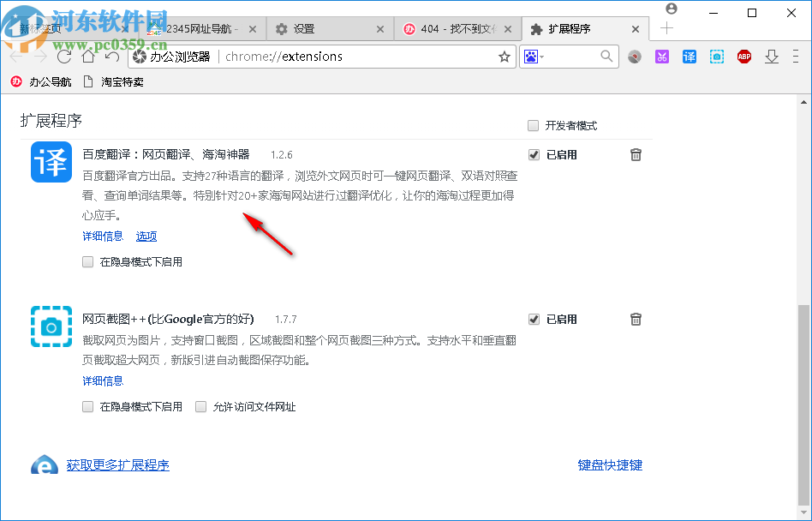Screen dimensions: 812x521
Task: Click the home icon in the toolbar
Action: click(88, 57)
